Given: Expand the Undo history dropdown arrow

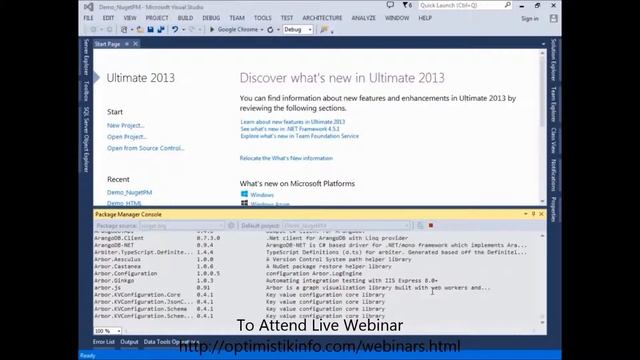Looking at the screenshot, I should point(183,30).
